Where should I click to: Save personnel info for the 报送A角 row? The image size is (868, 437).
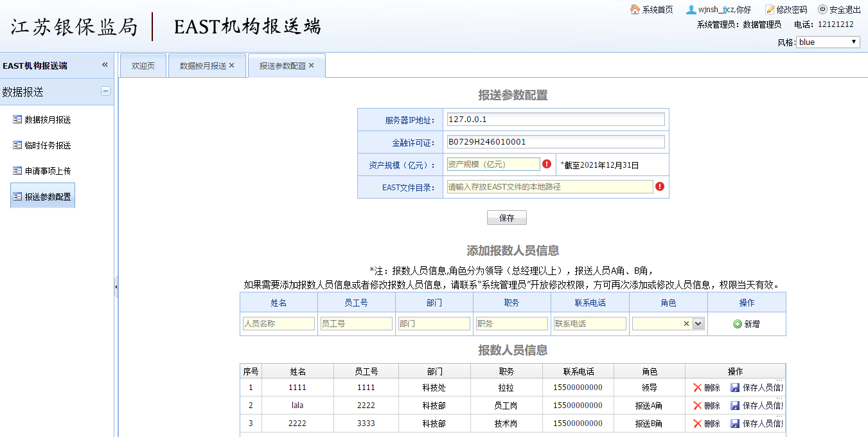pos(757,406)
